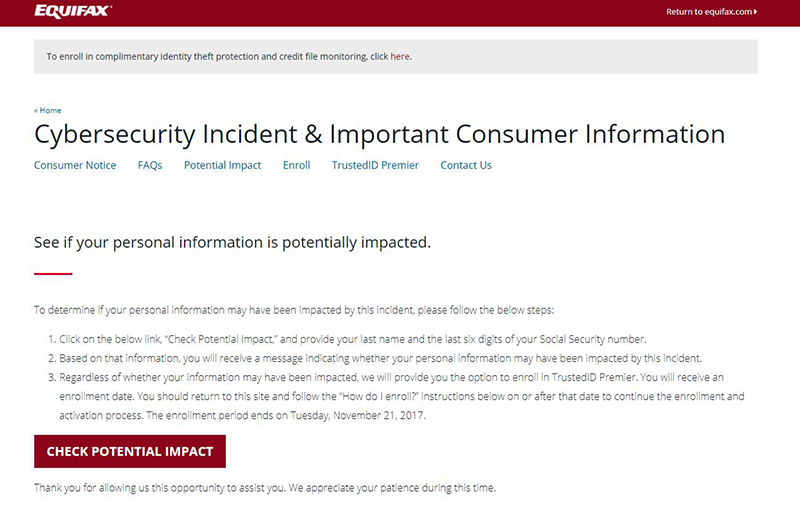Click the arrow beside Return to equifax.com
The height and width of the screenshot is (513, 800).
click(x=756, y=12)
